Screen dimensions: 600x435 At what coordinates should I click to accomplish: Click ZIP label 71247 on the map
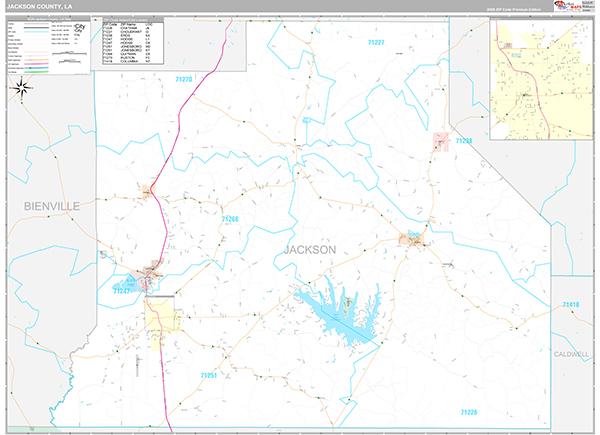coord(122,291)
